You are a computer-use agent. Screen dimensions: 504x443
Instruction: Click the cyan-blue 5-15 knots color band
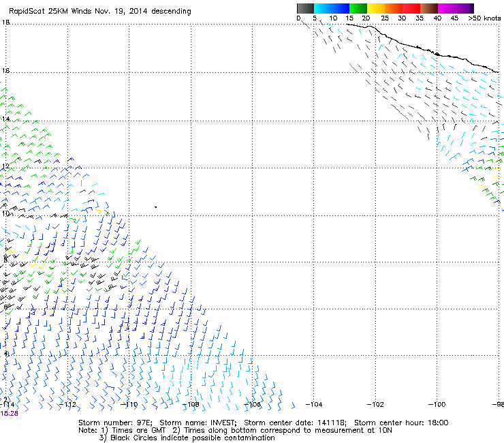pos(332,8)
